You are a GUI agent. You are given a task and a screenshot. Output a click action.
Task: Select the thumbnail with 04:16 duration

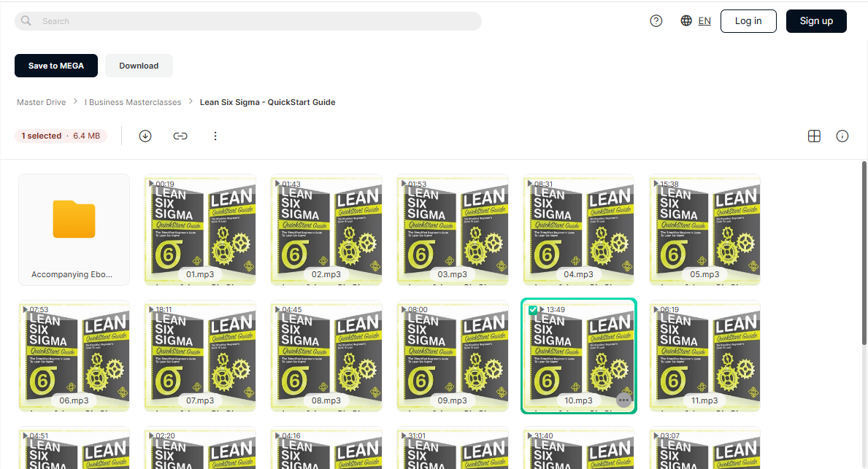click(326, 448)
